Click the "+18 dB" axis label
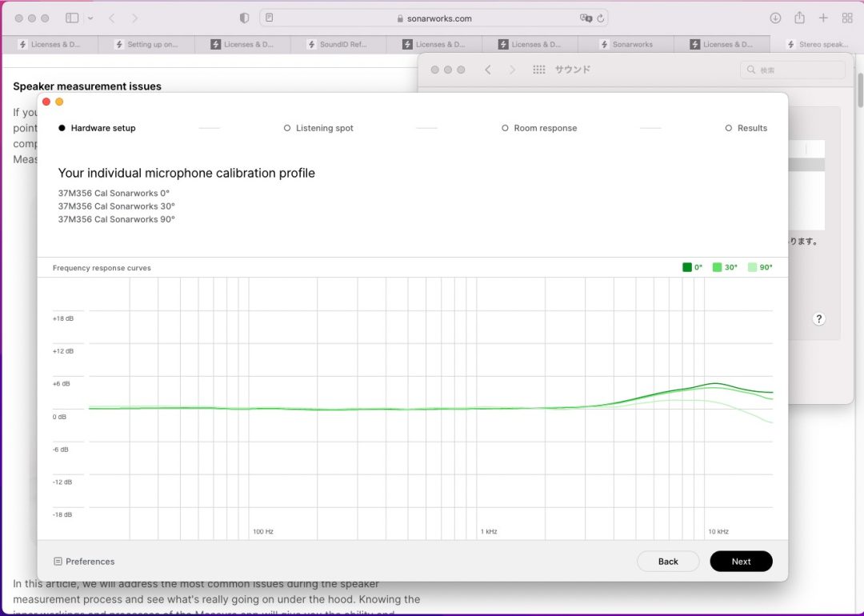The image size is (864, 616). (63, 318)
